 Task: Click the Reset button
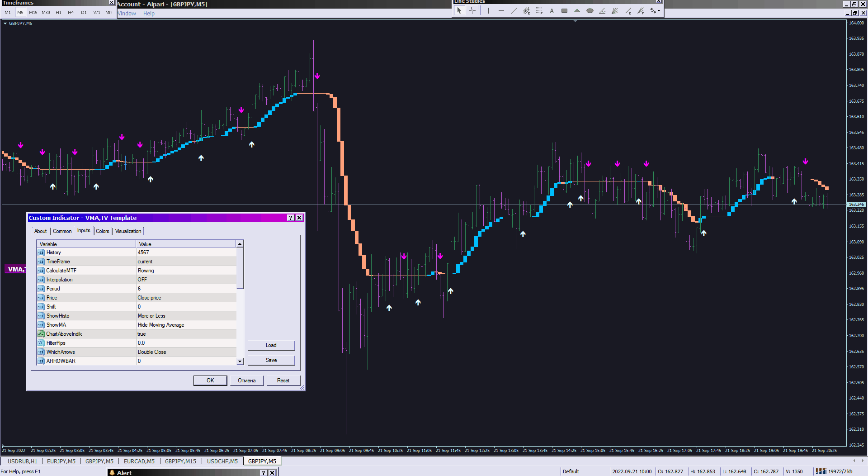pos(283,381)
